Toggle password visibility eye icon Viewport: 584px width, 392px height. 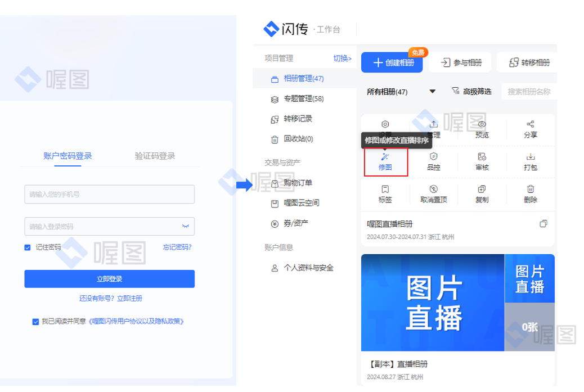186,226
